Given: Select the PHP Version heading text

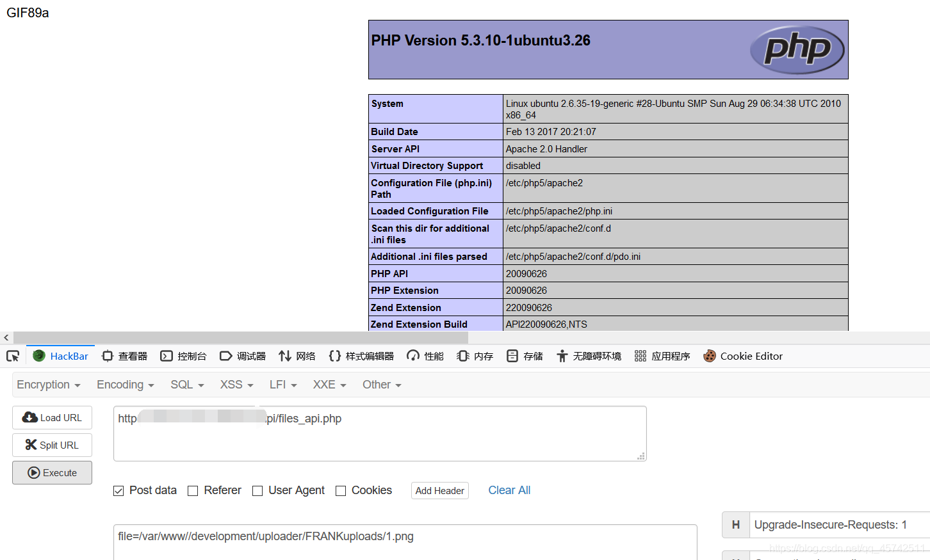Looking at the screenshot, I should (x=481, y=40).
